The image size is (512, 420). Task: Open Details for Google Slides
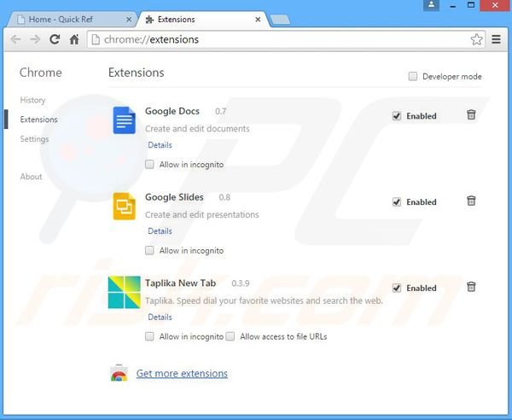coord(160,231)
